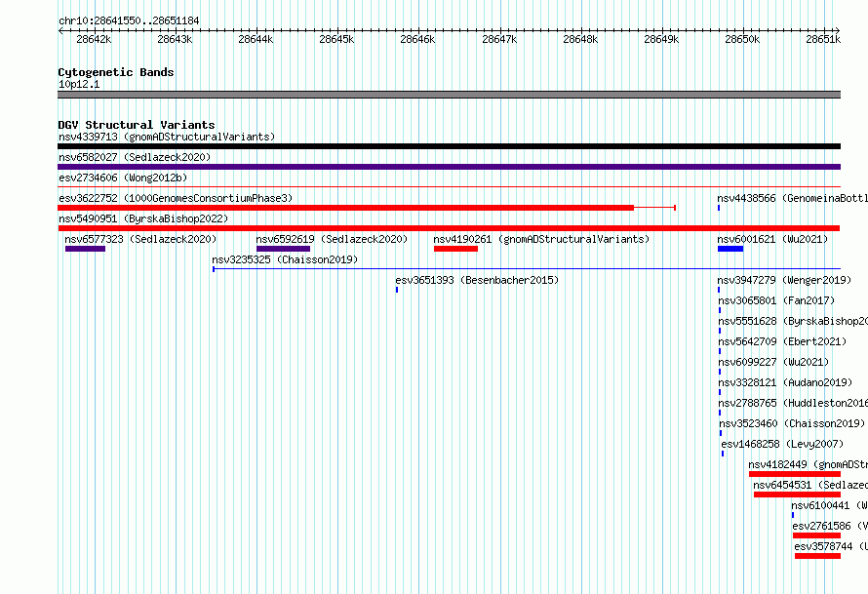Click the red nsv5490951 variant bar
868x594 pixels.
click(x=449, y=228)
